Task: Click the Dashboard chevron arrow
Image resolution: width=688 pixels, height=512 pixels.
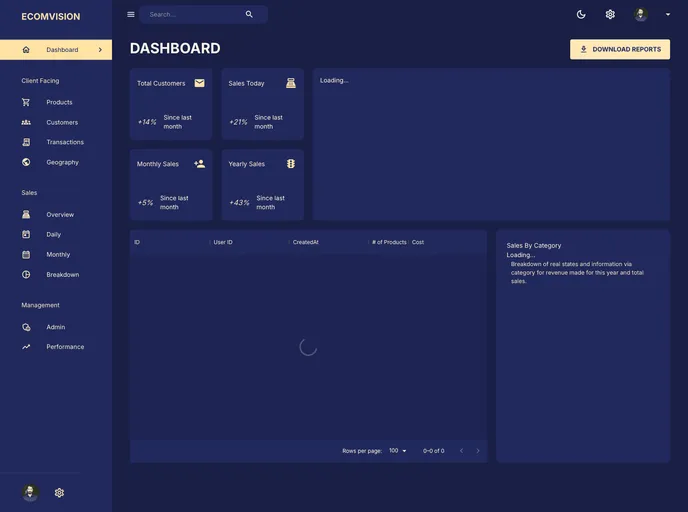Action: pos(100,50)
